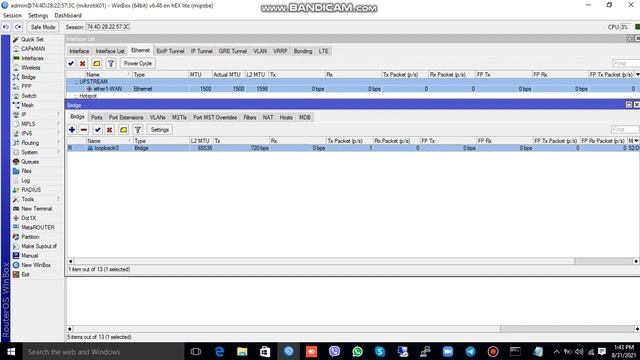
Task: Open Mesh in sidebar
Action: click(27, 105)
